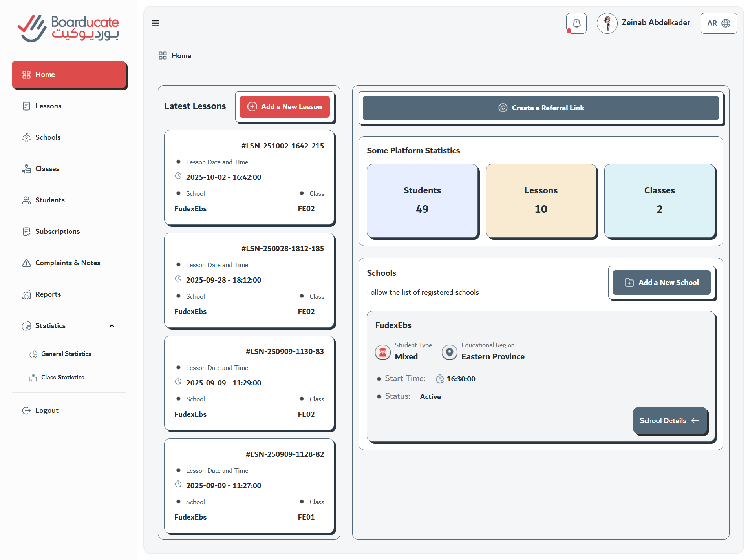Click the Students people icon in sidebar
This screenshot has width=750, height=560.
26,200
